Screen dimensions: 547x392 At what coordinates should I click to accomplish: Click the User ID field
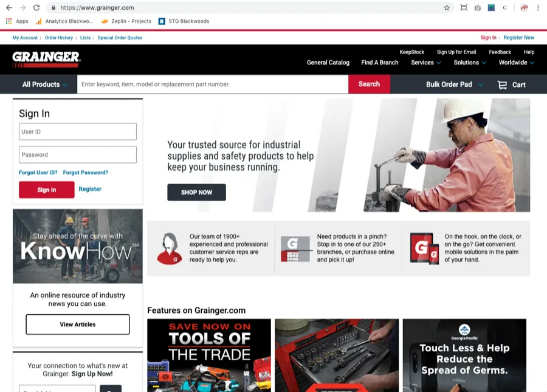tap(78, 131)
